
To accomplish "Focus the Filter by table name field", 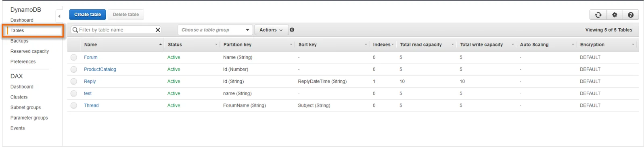I will [116, 30].
